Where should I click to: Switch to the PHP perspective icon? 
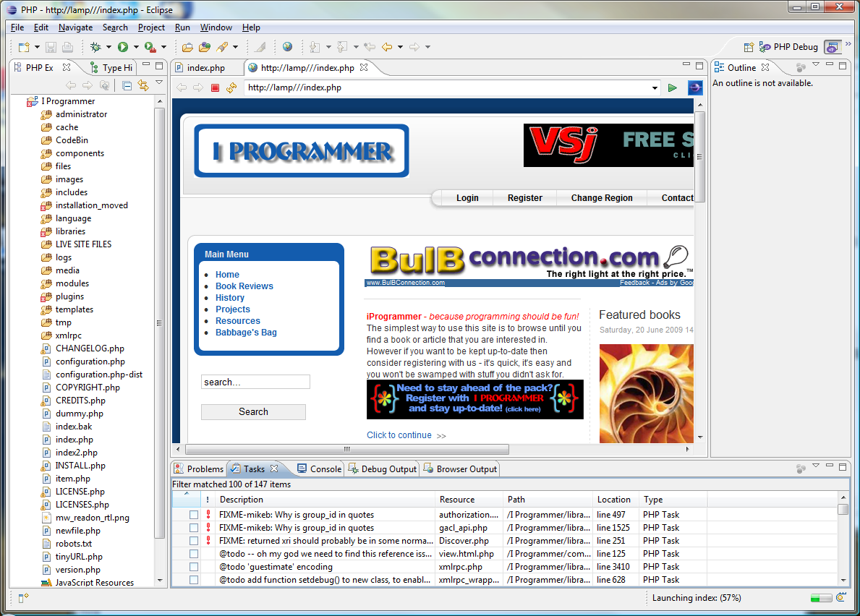coord(833,47)
